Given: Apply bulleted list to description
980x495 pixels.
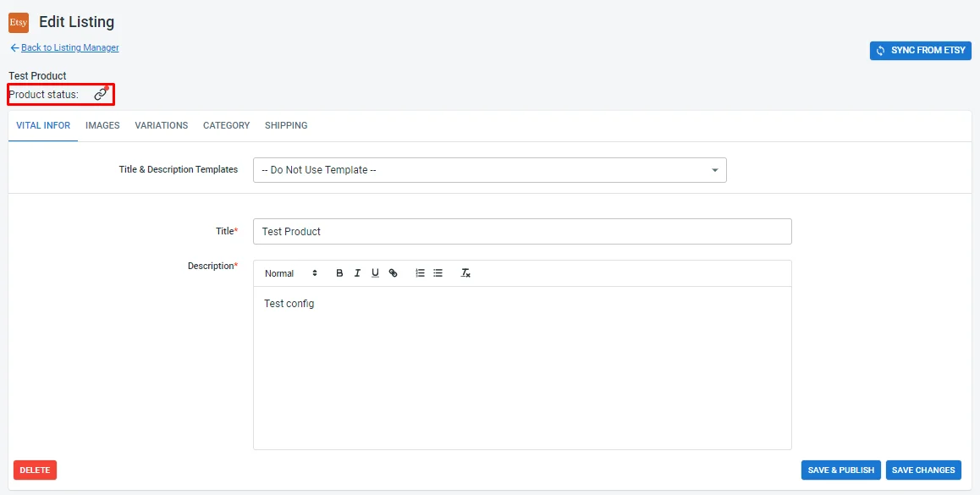Looking at the screenshot, I should (438, 273).
